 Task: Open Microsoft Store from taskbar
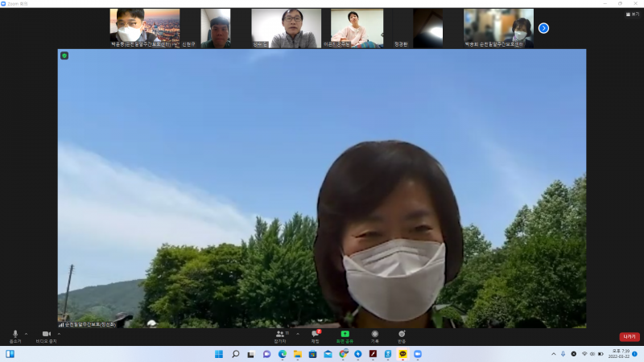pyautogui.click(x=312, y=354)
